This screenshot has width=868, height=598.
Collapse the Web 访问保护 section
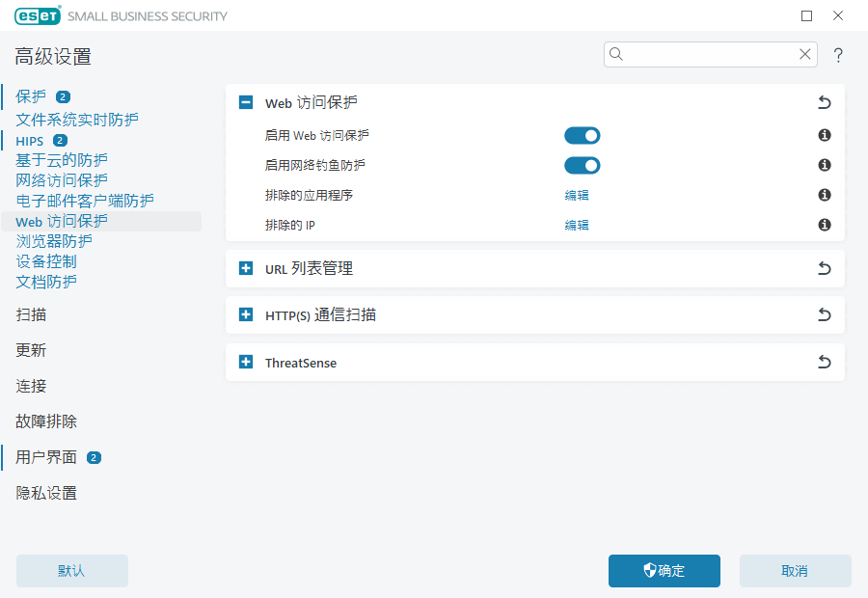click(x=244, y=102)
